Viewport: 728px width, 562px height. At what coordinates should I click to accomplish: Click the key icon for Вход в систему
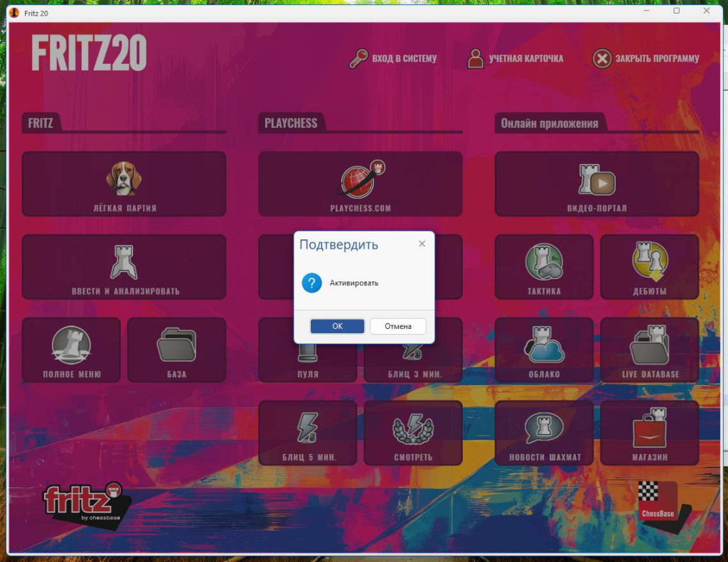[358, 58]
